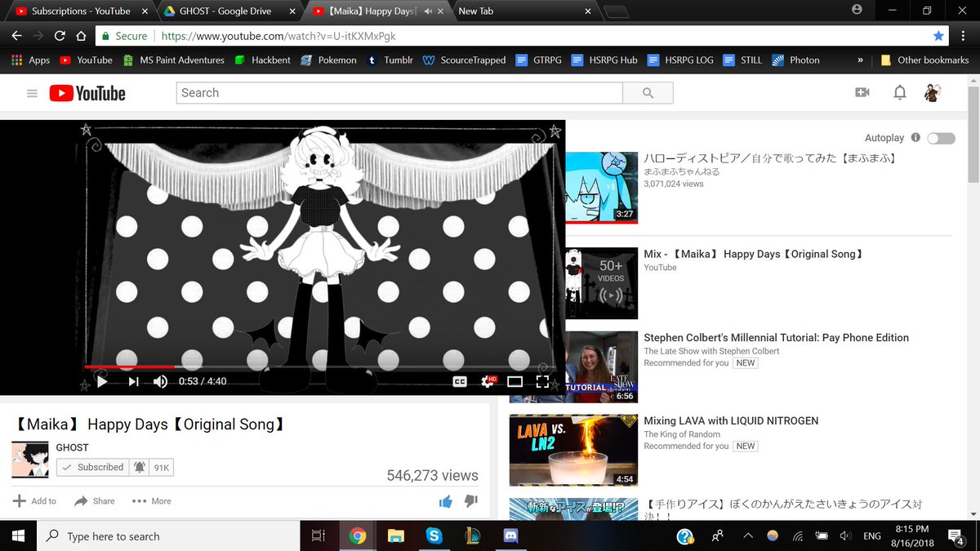Expand the More options under the video
Image resolution: width=980 pixels, height=551 pixels.
click(x=151, y=500)
